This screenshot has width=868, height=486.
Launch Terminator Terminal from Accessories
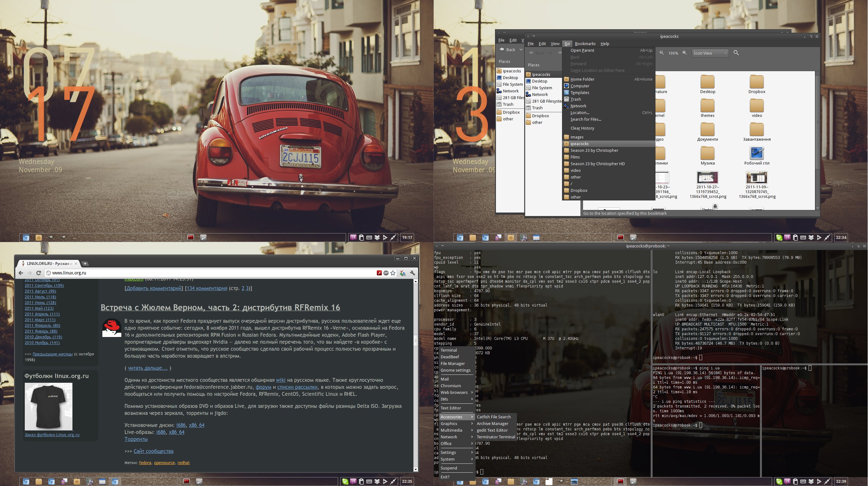[x=495, y=437]
